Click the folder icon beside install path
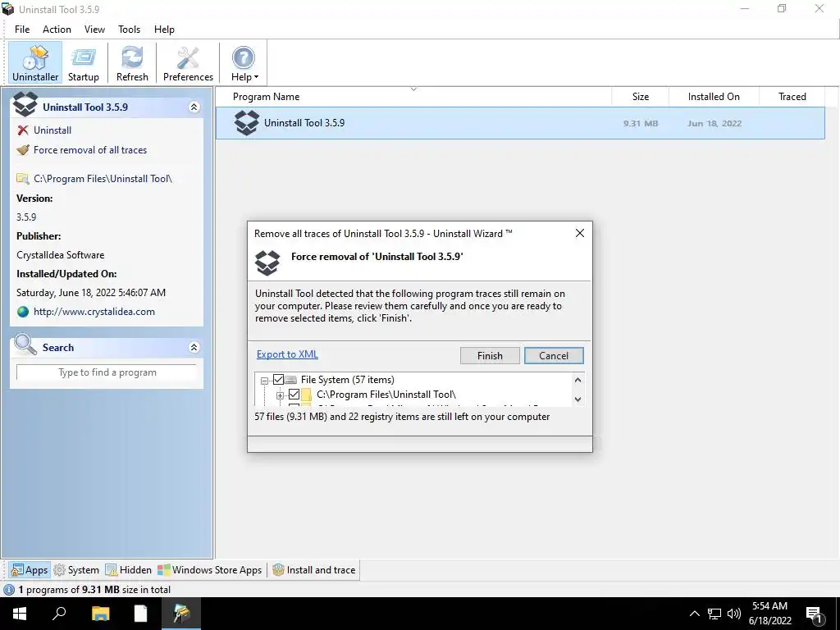 [22, 178]
